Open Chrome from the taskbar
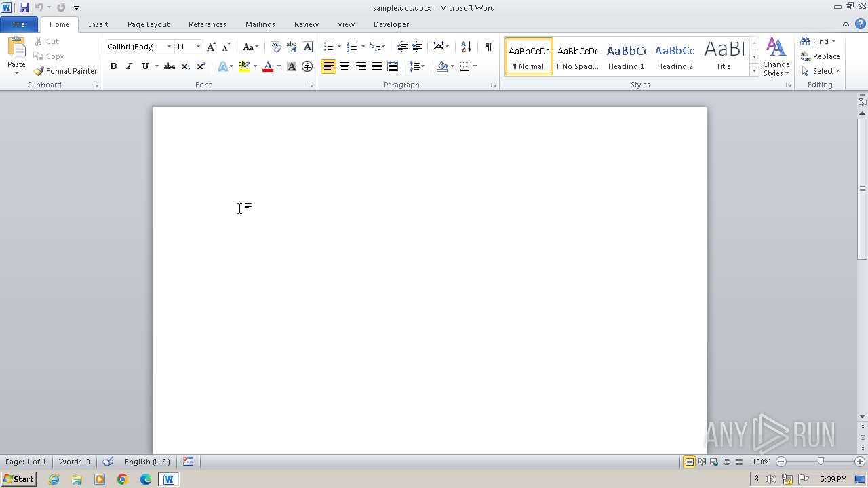The height and width of the screenshot is (488, 868). [123, 479]
